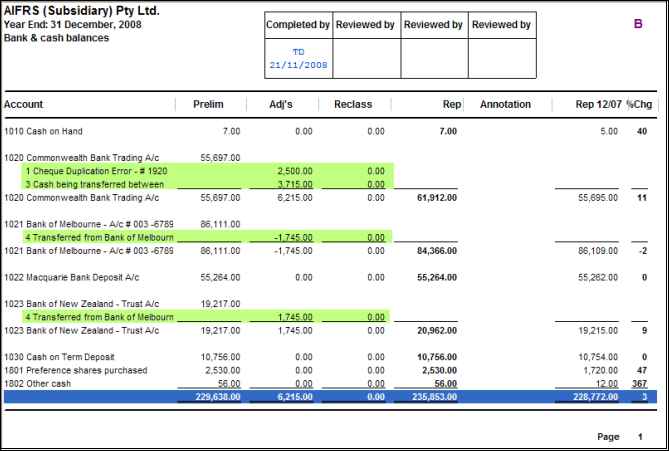Viewport: 669px width, 451px height.
Task: Click the purple B section reference
Action: click(x=638, y=24)
